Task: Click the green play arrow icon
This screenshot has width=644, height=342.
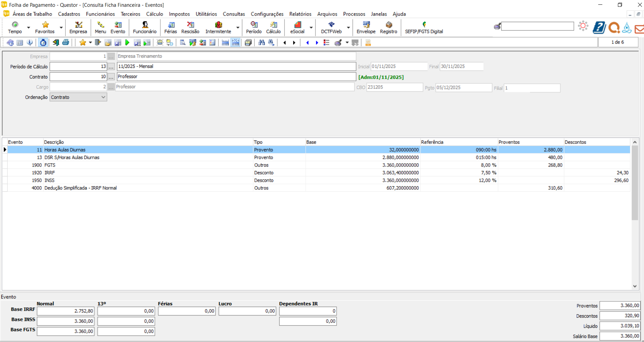Action: coord(127,42)
